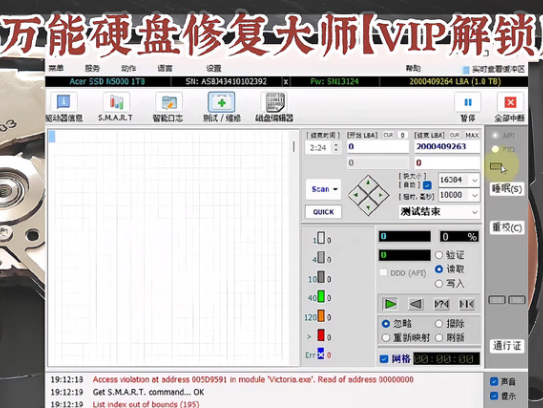Click the orange 120 ms block swatch

[x=321, y=316]
